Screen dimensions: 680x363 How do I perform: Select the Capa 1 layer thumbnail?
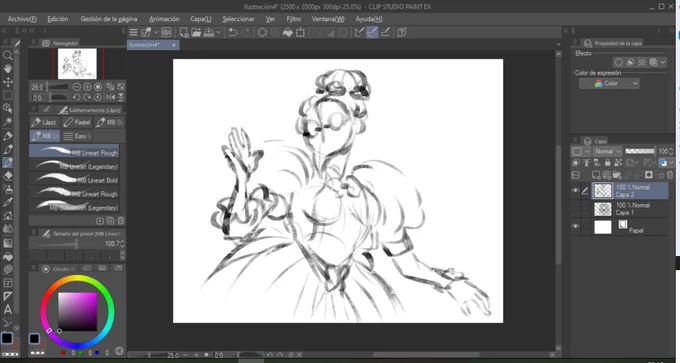tap(602, 209)
